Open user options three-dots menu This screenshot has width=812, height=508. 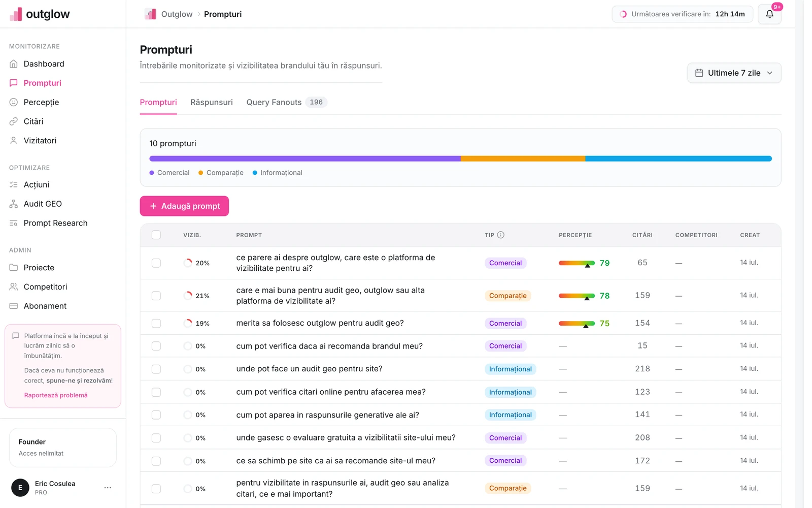click(108, 488)
